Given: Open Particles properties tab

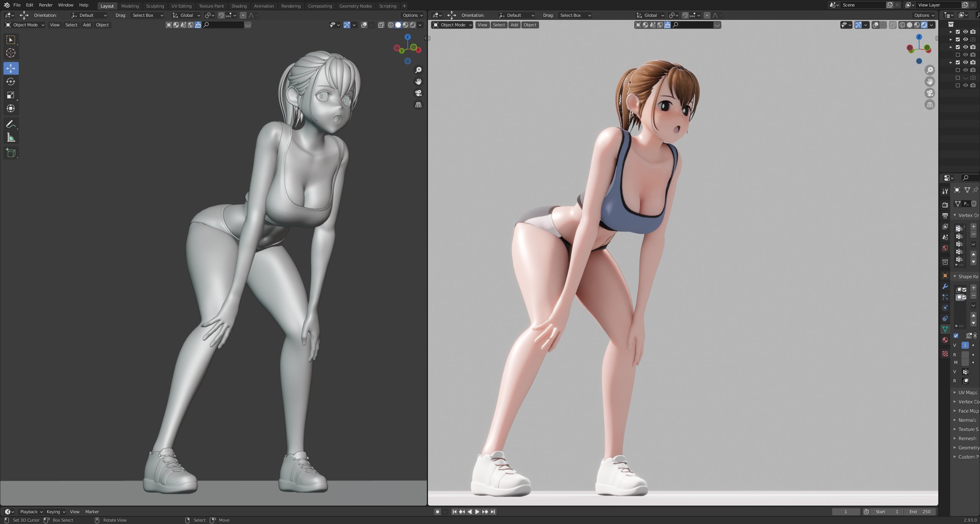Looking at the screenshot, I should [945, 297].
